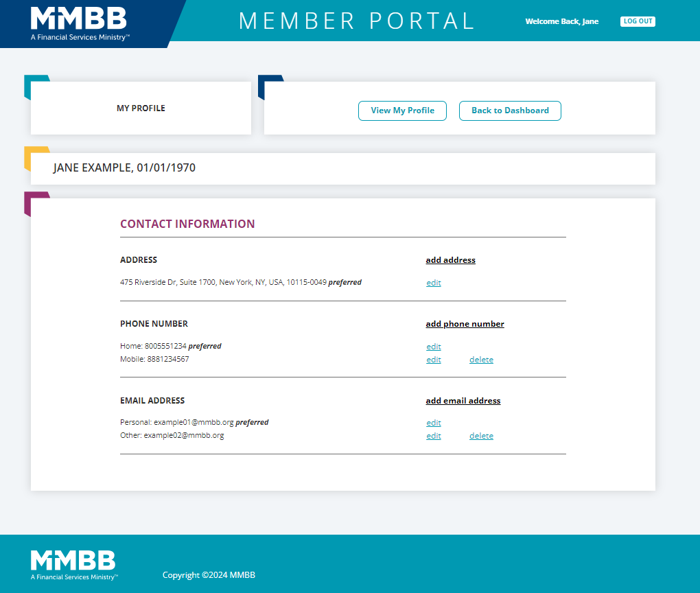
Task: Click the add address link
Action: [x=450, y=260]
